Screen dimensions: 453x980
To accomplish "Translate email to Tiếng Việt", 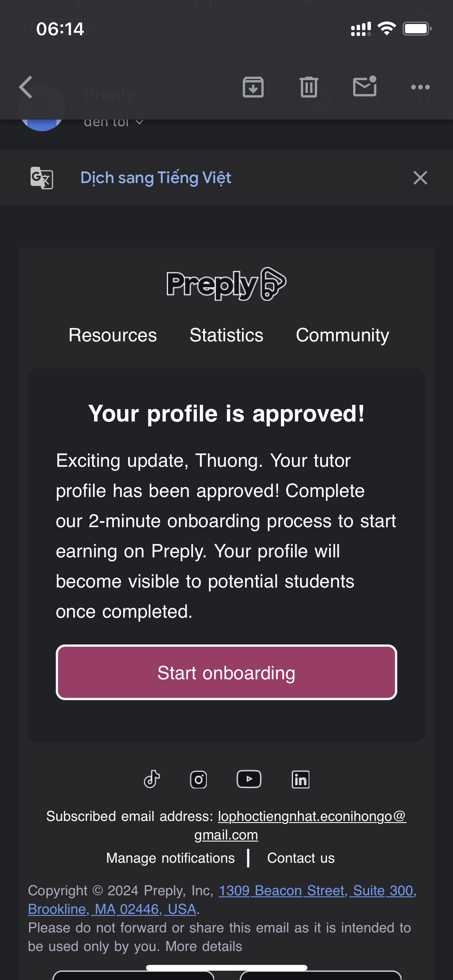I will pos(156,178).
